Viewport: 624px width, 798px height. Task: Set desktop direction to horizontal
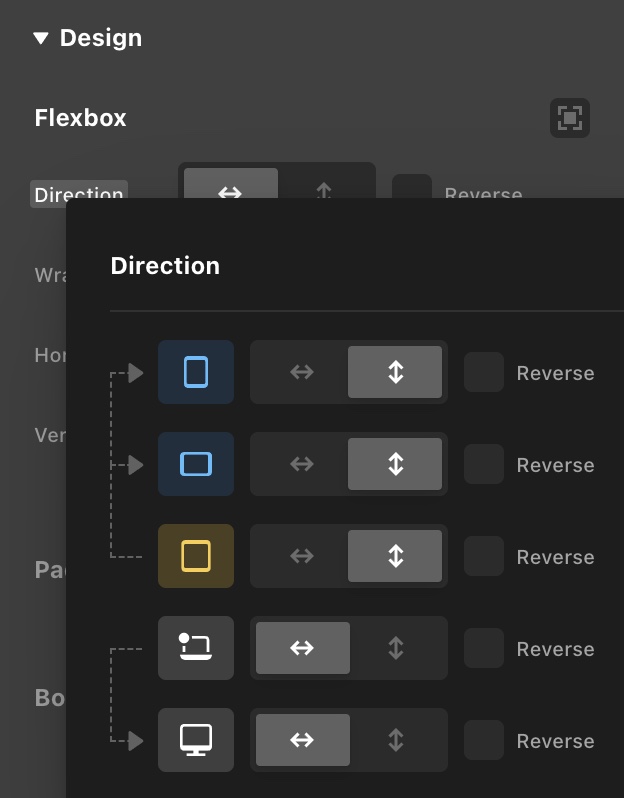click(302, 740)
